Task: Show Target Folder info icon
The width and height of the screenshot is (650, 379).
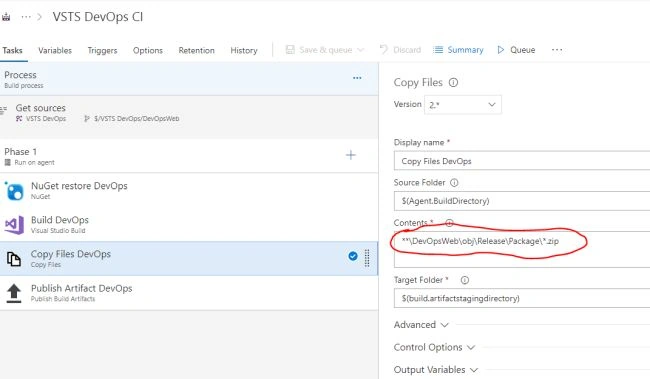Action: pos(465,280)
